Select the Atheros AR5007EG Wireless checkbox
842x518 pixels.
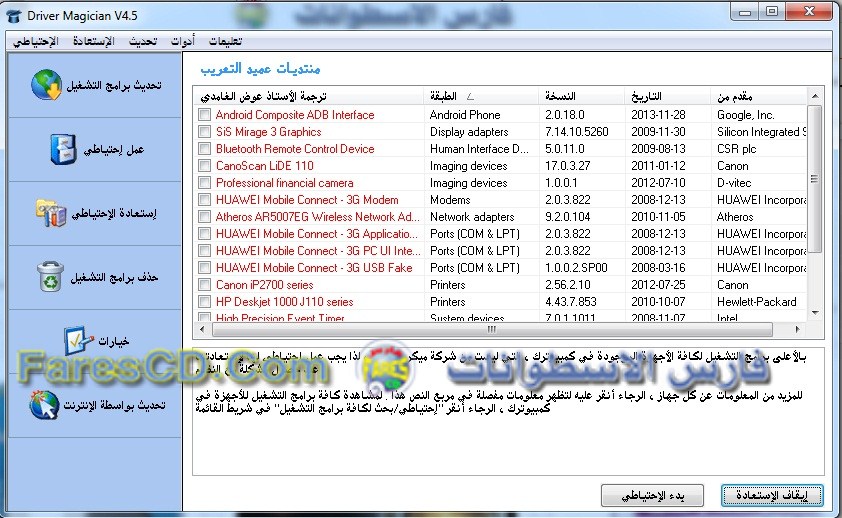(204, 217)
